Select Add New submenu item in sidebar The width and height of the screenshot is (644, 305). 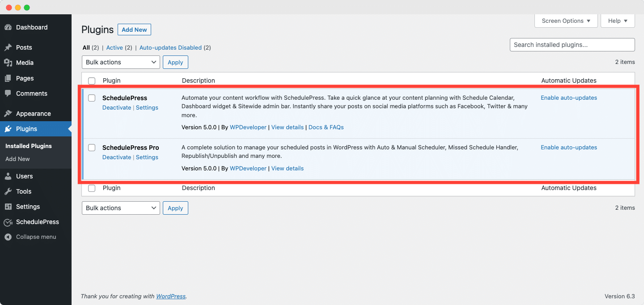[x=17, y=159]
